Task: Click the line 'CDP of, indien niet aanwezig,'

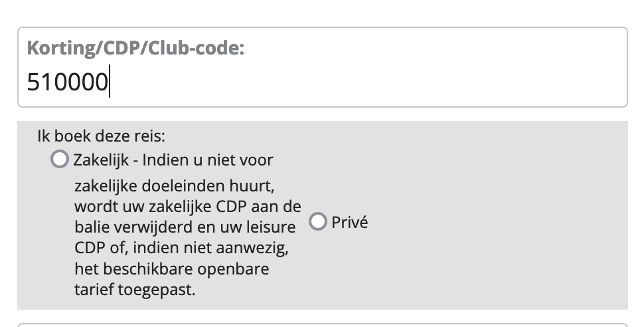Action: 183,249
